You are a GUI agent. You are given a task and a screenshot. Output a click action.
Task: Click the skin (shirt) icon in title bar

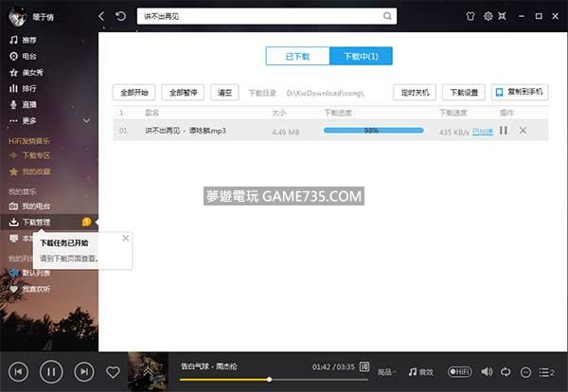click(x=470, y=16)
